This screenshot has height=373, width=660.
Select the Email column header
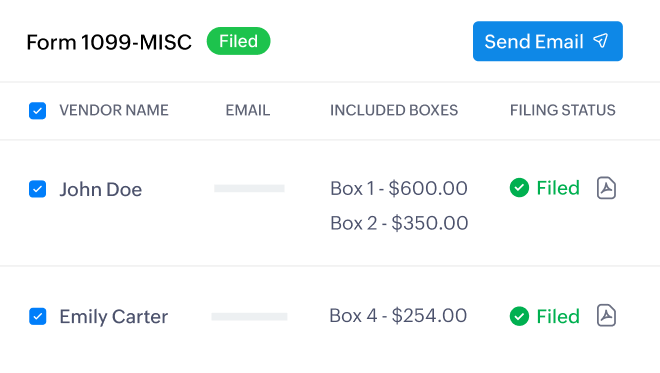pyautogui.click(x=248, y=110)
